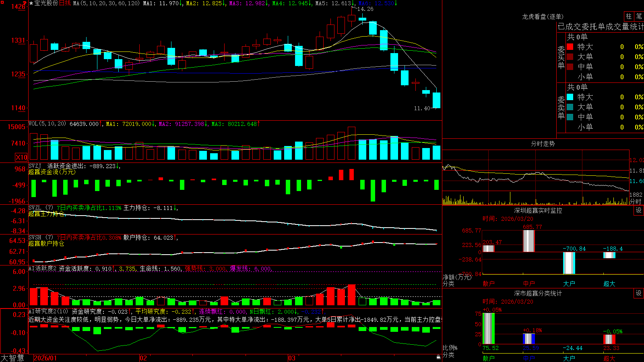644x362 pixels.
Task: Switch to 柱 (bar) view mode
Action: (629, 16)
